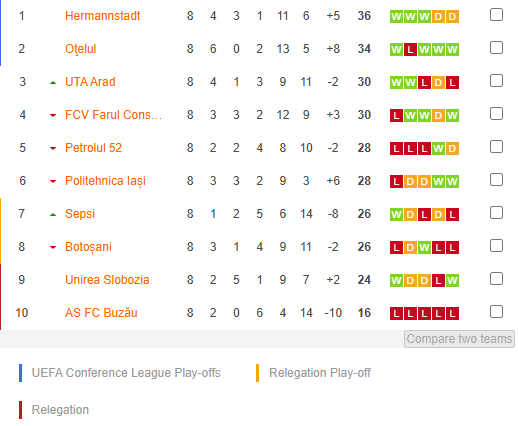Open the Unirea Slobozia team link
The height and width of the screenshot is (426, 518).
click(107, 280)
